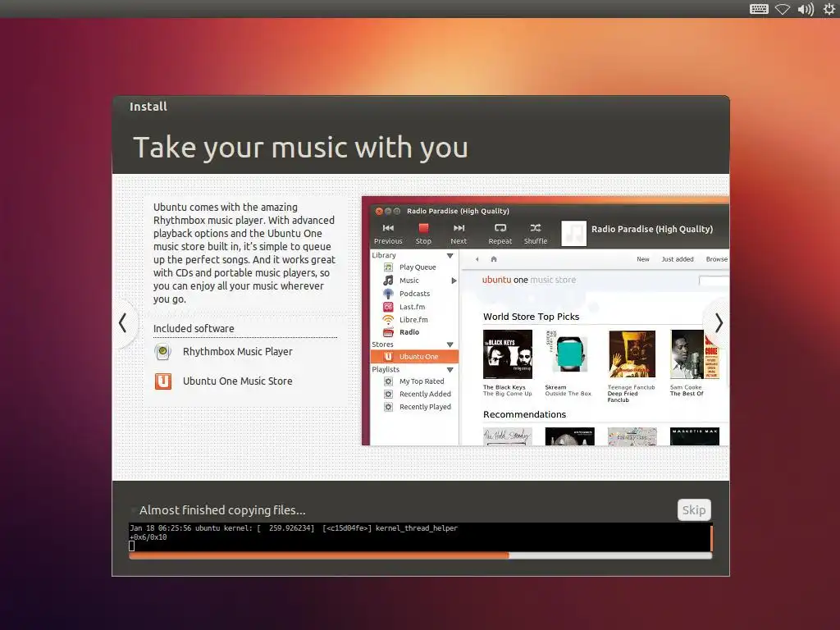Click the Last.fm icon
The height and width of the screenshot is (630, 840).
[x=388, y=307]
